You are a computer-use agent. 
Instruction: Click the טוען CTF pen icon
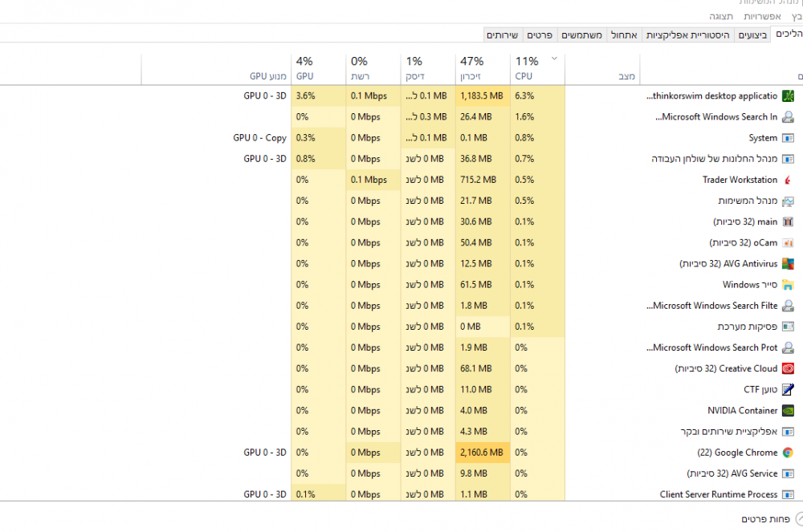click(x=788, y=389)
